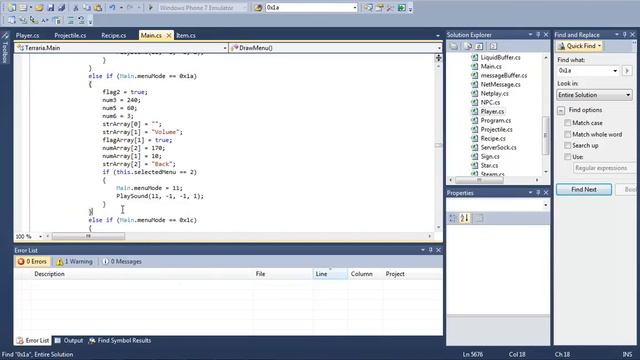This screenshot has width=640, height=360.
Task: Open the Find what dropdown
Action: pos(615,71)
